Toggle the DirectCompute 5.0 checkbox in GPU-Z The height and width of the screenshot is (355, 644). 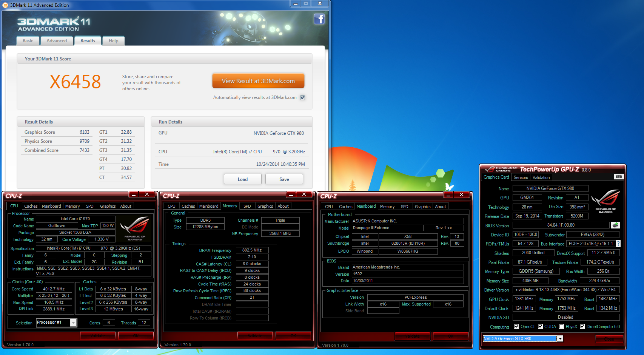582,327
